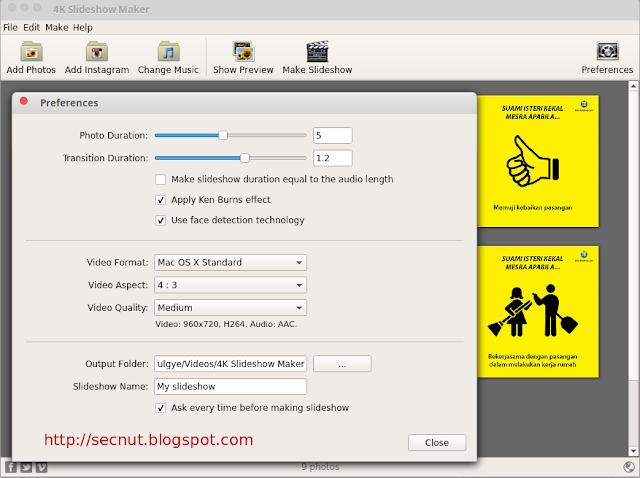This screenshot has height=478, width=640.
Task: Click the Facebook icon in status bar
Action: [x=11, y=467]
